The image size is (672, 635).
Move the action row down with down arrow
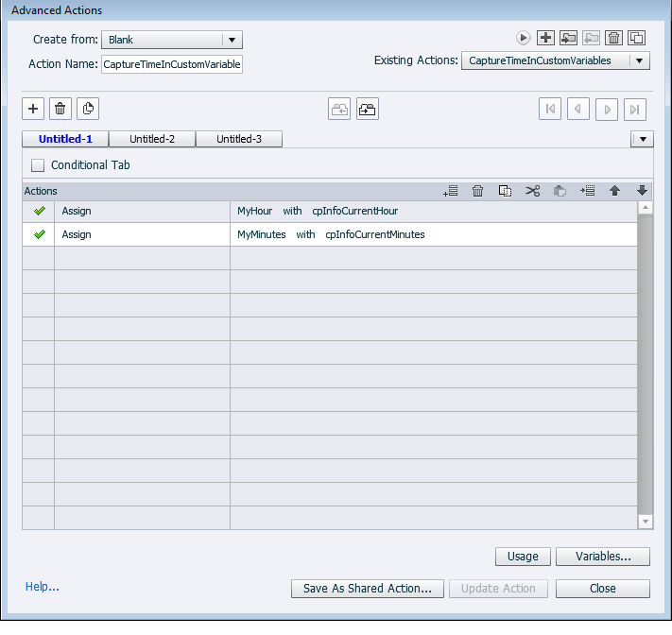coord(642,191)
